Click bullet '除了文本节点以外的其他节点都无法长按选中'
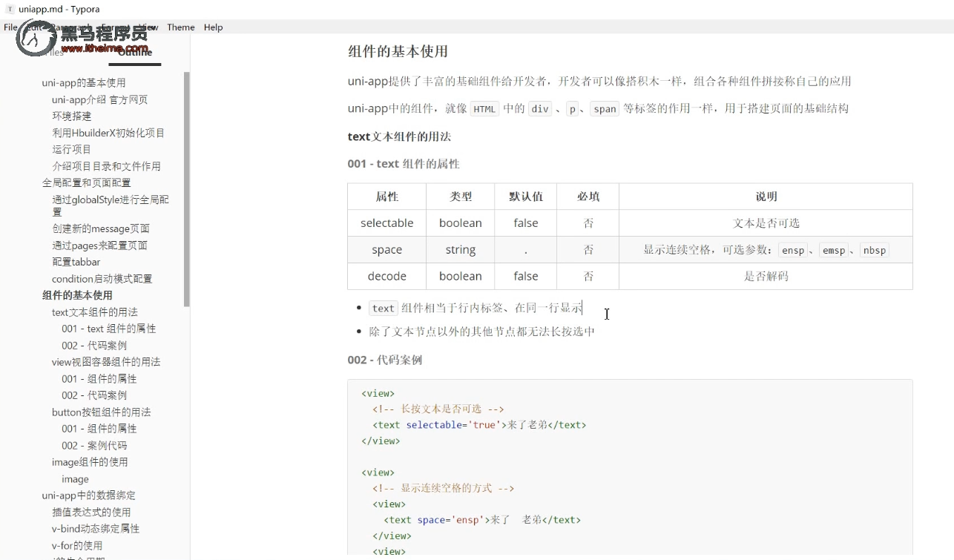 coord(481,332)
